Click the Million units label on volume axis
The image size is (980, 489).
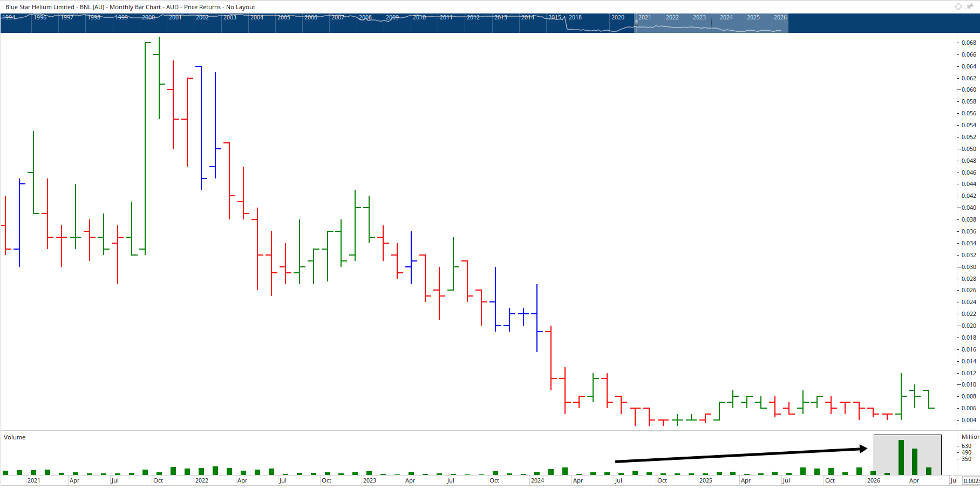click(x=970, y=437)
